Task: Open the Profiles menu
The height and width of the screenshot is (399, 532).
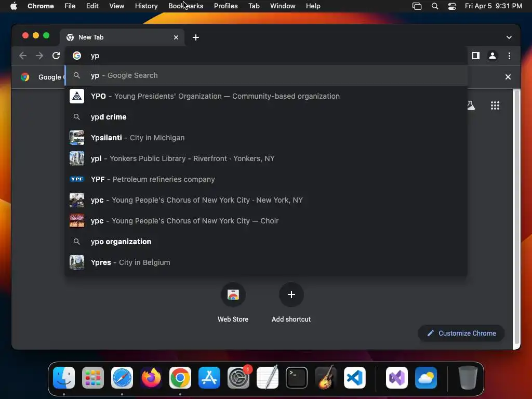Action: (225, 6)
